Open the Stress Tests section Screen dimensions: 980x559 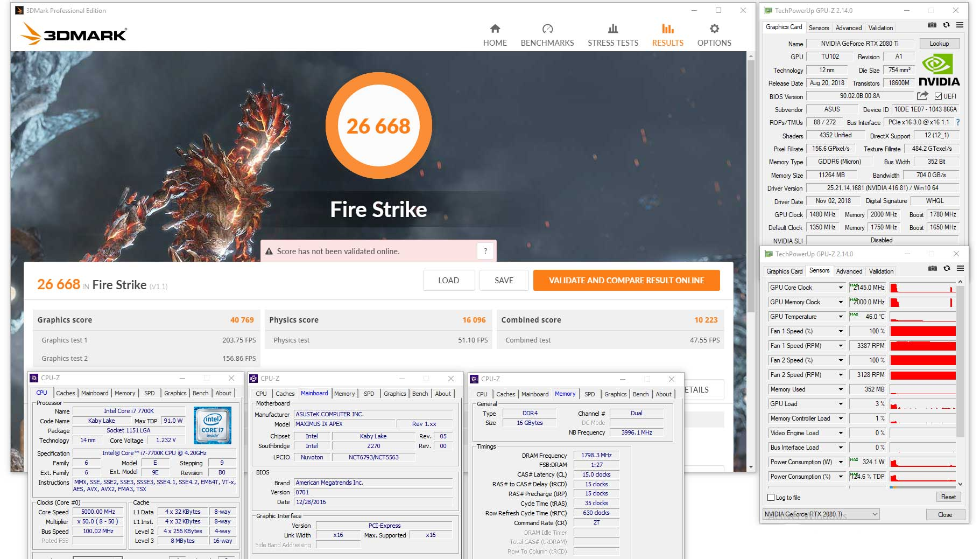coord(612,33)
